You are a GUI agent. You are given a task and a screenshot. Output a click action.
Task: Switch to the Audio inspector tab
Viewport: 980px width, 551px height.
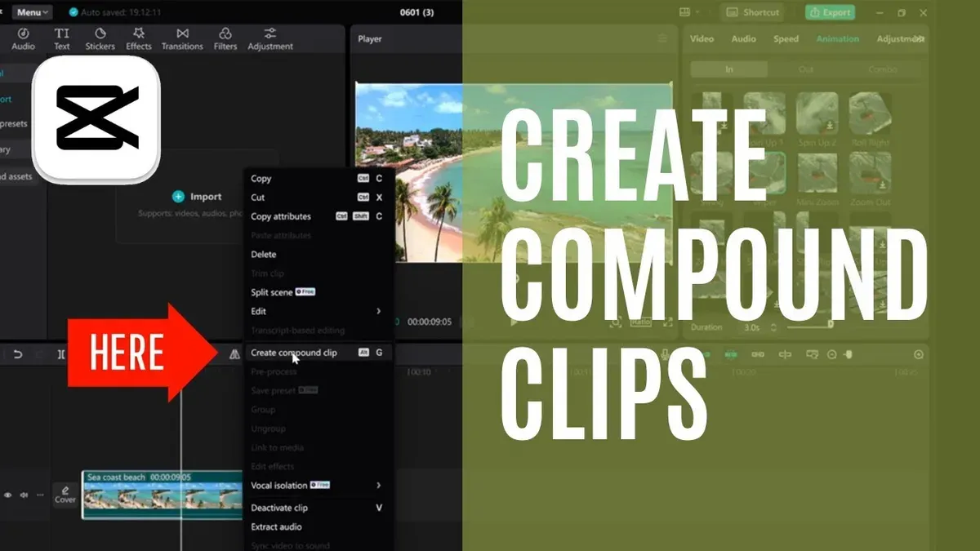(743, 38)
